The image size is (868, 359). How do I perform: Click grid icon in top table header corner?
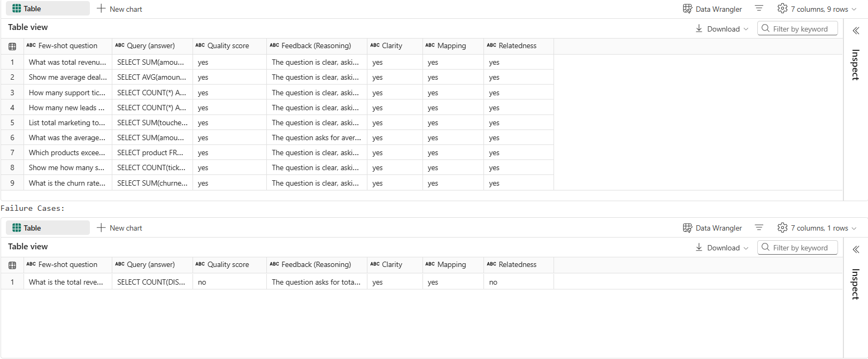[x=12, y=46]
